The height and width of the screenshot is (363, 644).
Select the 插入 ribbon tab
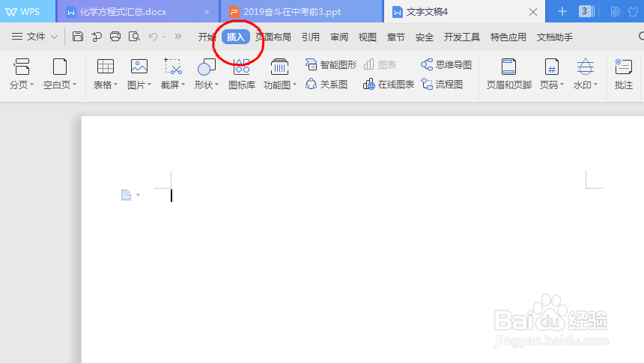tap(236, 37)
